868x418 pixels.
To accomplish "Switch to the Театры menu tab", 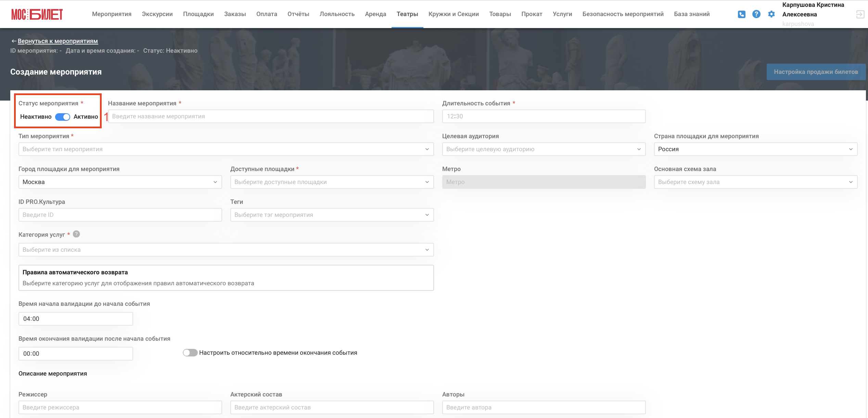I will coord(407,14).
